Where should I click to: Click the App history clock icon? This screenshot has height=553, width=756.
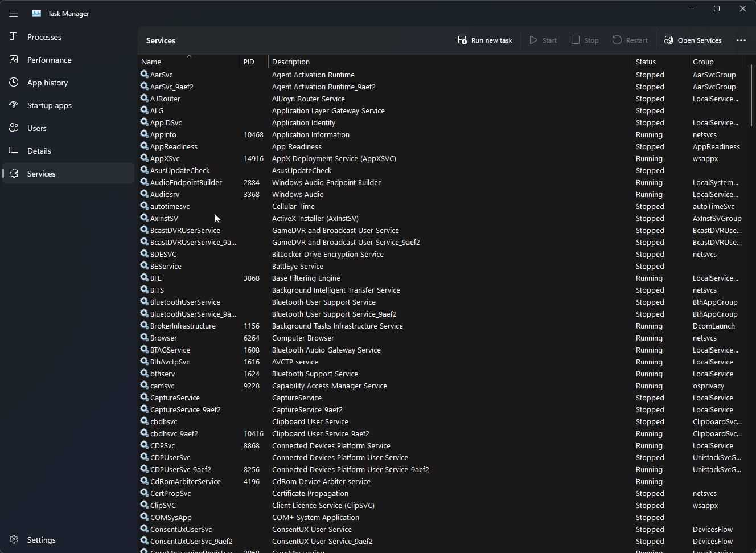tap(14, 82)
